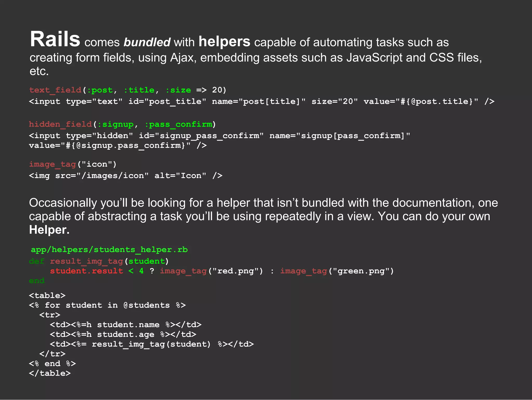Click the '<input type="text" id="post_title"' line
The height and width of the screenshot is (400, 532).
(262, 101)
